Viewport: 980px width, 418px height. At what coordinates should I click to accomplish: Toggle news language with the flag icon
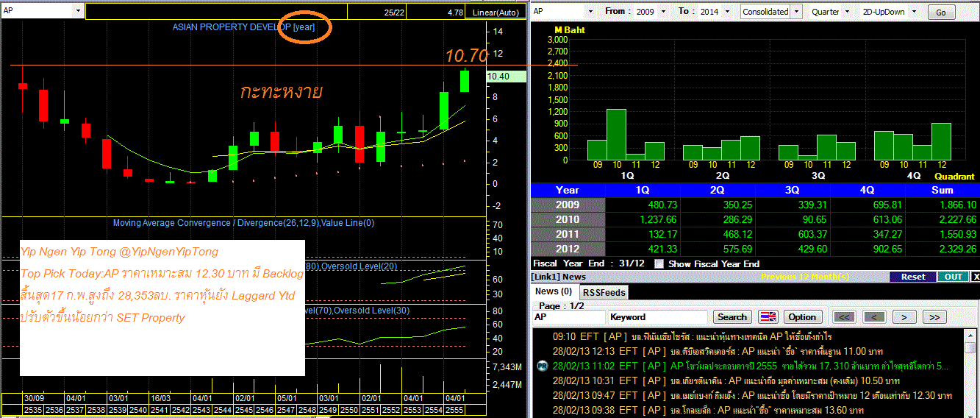pos(768,317)
